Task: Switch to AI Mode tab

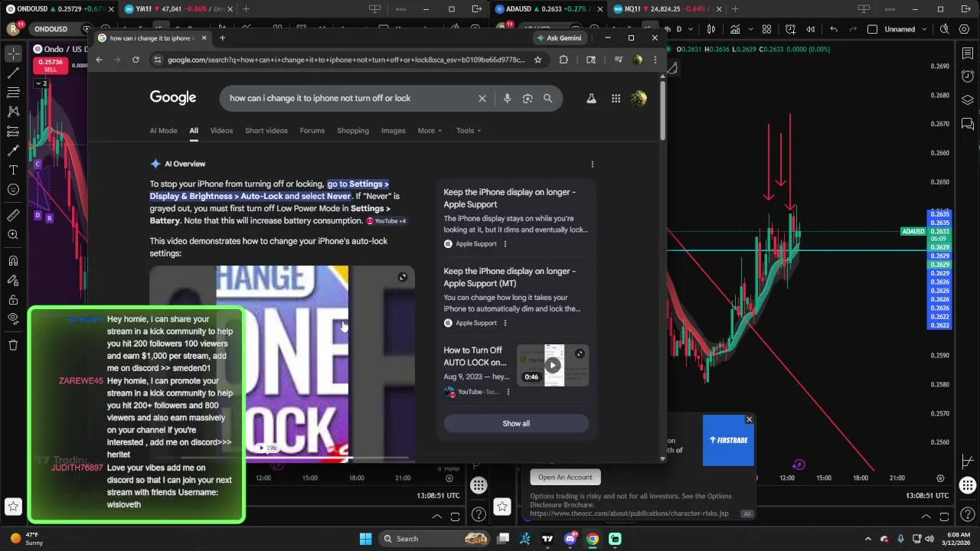Action: tap(163, 131)
